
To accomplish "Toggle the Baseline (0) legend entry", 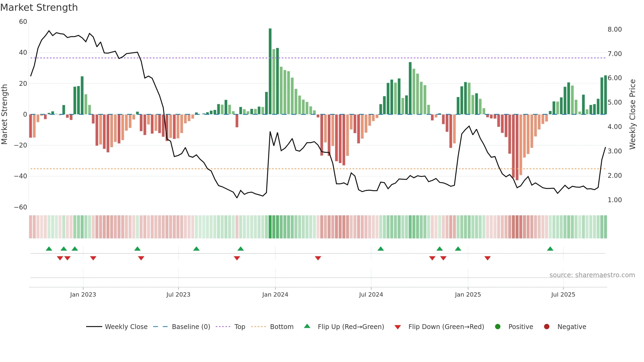I will click(181, 327).
